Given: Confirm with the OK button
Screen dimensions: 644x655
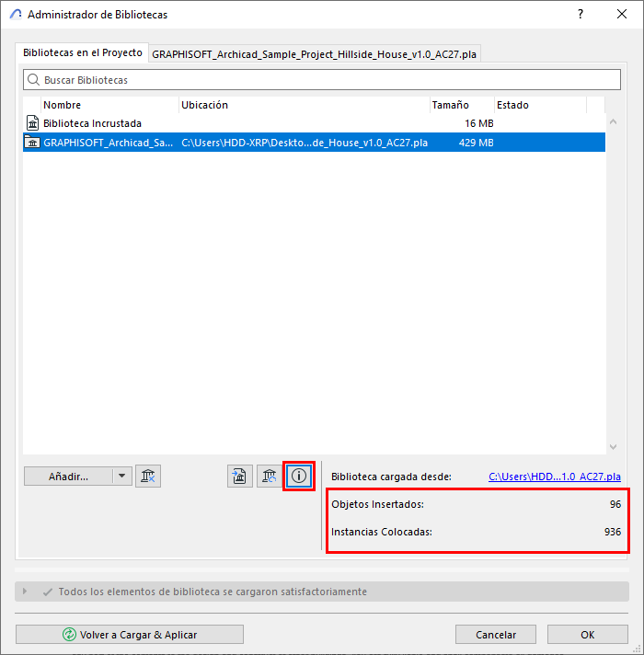Looking at the screenshot, I should point(588,635).
